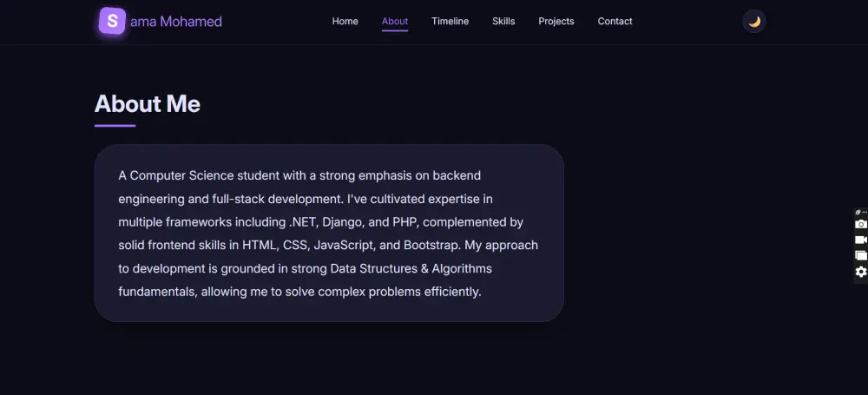Click the purple S logo icon

point(112,21)
